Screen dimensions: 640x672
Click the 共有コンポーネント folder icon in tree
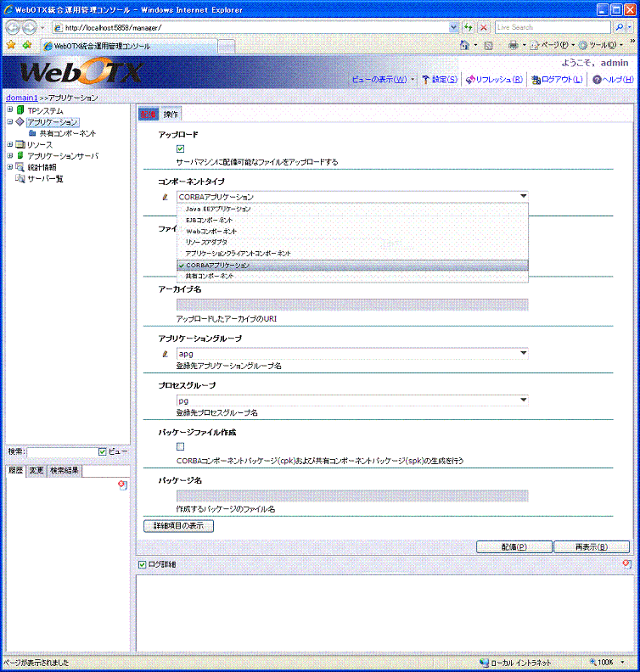pos(32,133)
